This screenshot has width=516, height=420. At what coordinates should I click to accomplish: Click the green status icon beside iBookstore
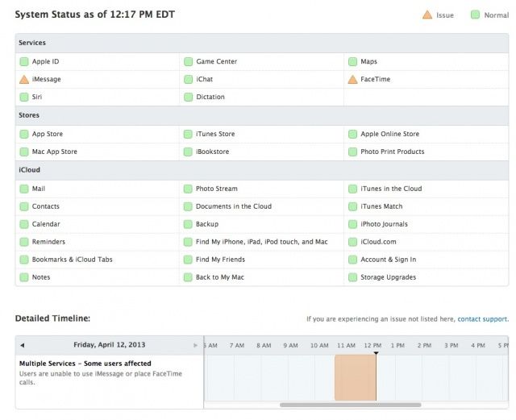[x=188, y=152]
